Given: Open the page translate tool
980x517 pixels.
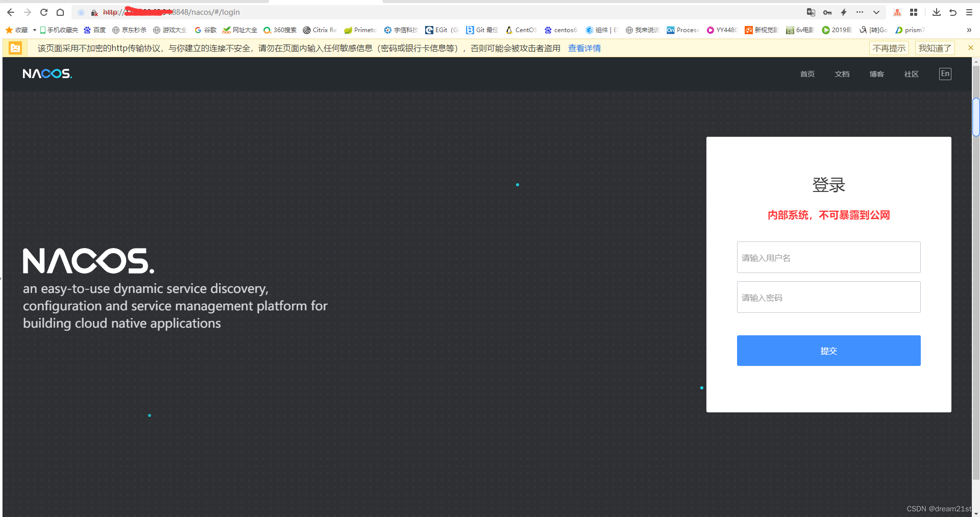Looking at the screenshot, I should 811,12.
